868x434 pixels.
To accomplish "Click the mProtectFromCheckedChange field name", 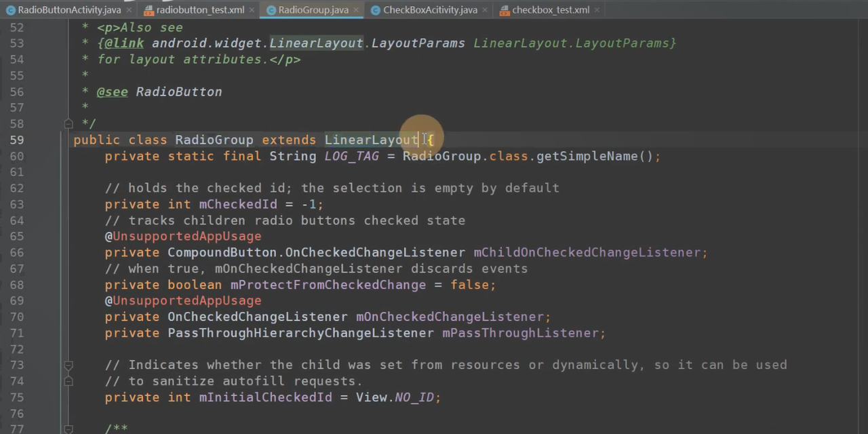I will (328, 285).
